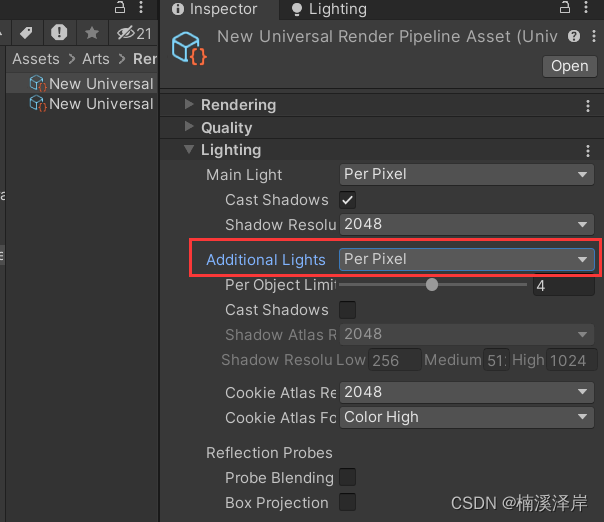The width and height of the screenshot is (604, 522).
Task: Click the Additional Lights label
Action: point(266,260)
